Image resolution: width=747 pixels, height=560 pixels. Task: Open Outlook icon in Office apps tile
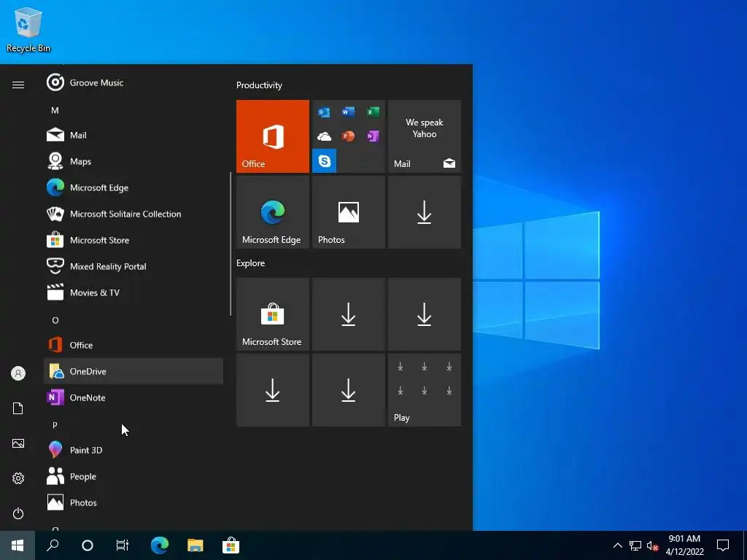point(325,112)
